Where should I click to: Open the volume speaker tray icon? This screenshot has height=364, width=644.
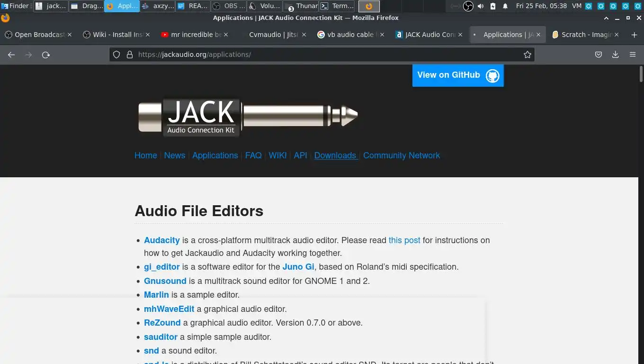(481, 6)
